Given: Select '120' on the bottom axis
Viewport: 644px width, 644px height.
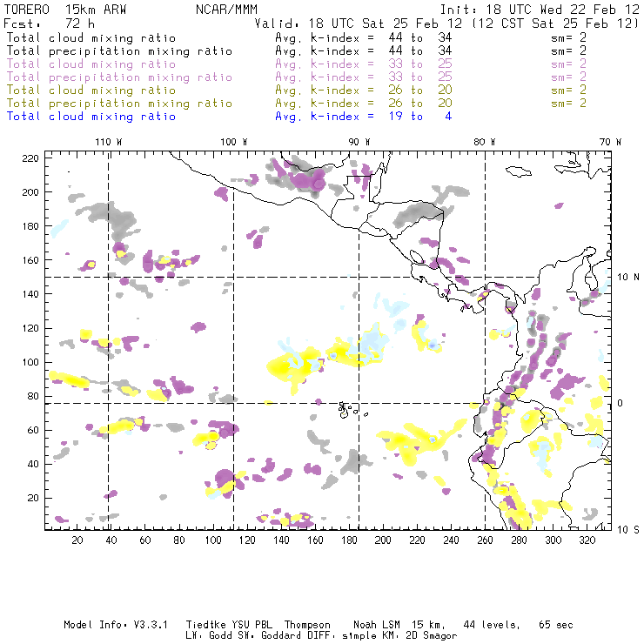Looking at the screenshot, I should 247,540.
